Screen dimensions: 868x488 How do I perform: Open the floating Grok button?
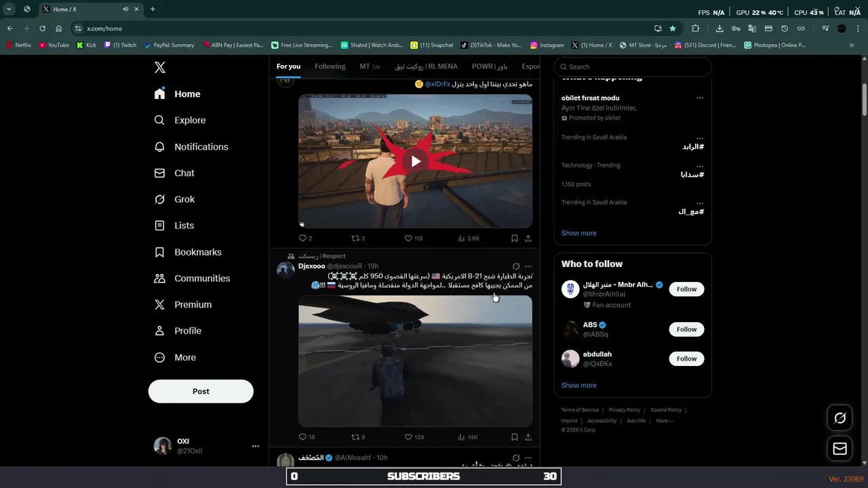(840, 418)
